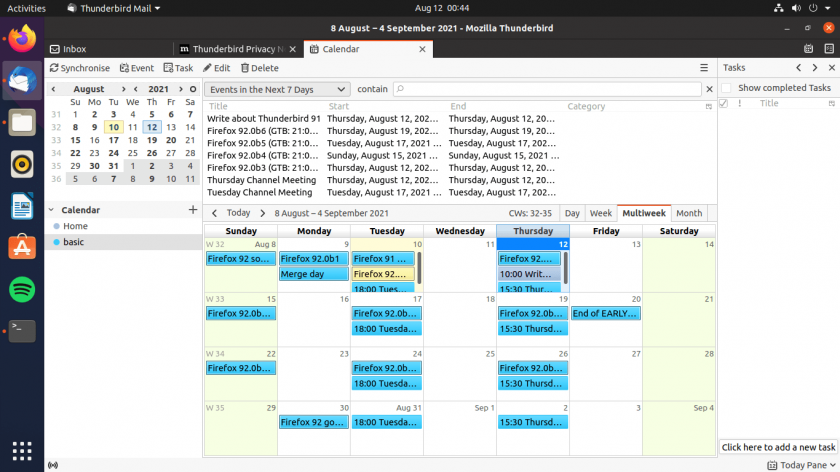Show applications grid in the dock
The image size is (840, 472).
pyautogui.click(x=22, y=451)
